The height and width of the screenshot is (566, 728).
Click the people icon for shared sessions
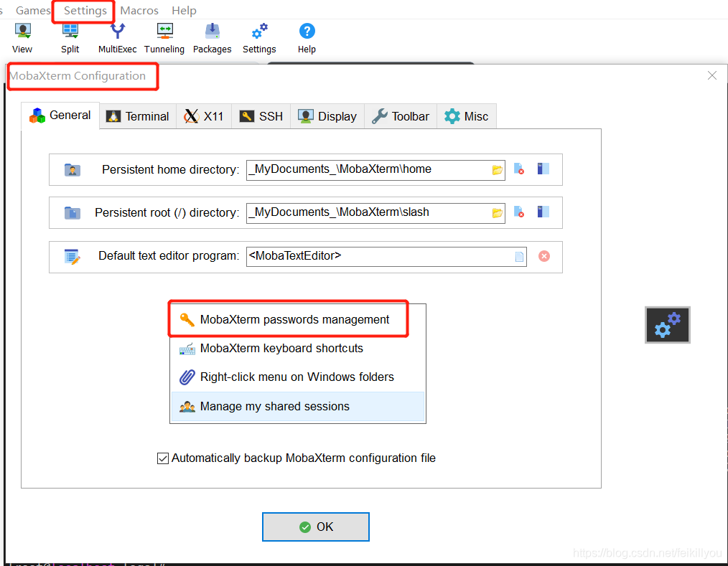pyautogui.click(x=187, y=407)
